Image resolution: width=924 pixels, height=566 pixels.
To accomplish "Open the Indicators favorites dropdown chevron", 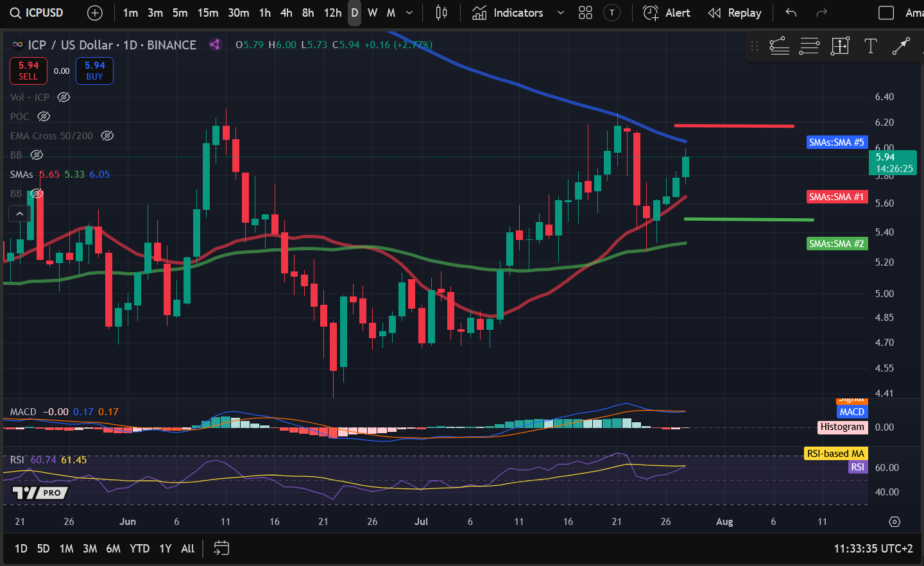I will 560,13.
